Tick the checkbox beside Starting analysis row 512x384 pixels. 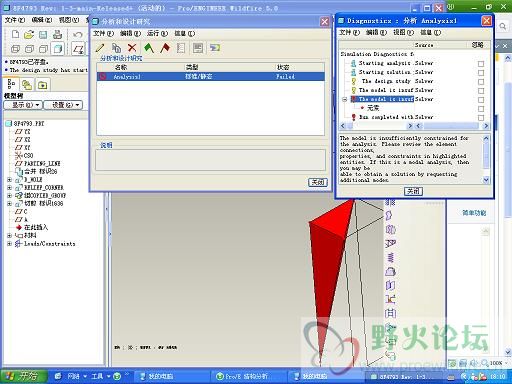click(x=481, y=64)
